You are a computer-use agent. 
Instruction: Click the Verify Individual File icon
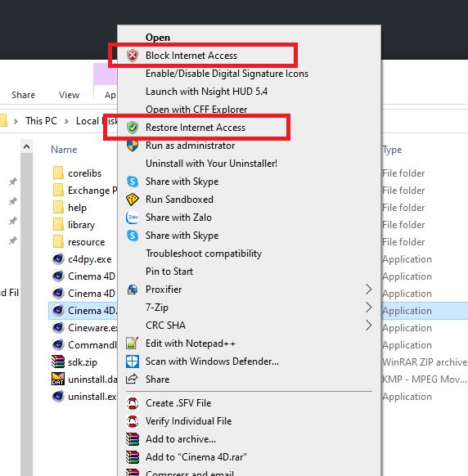click(x=133, y=421)
